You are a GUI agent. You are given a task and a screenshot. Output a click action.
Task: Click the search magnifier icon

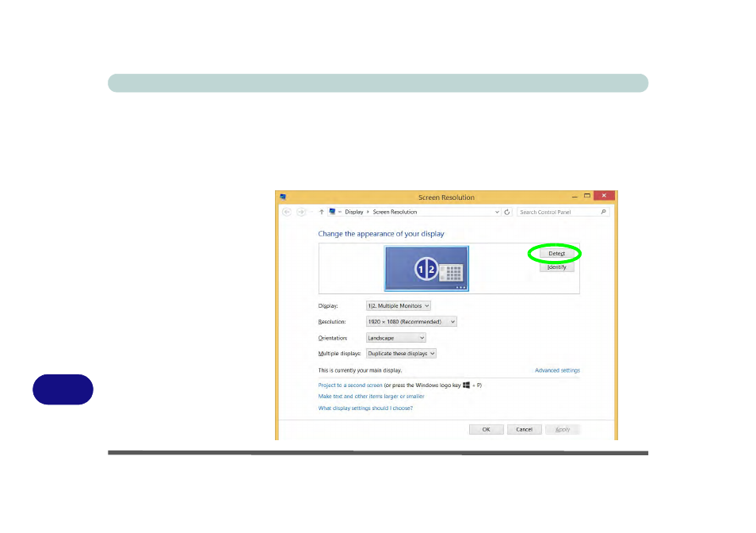(x=603, y=213)
